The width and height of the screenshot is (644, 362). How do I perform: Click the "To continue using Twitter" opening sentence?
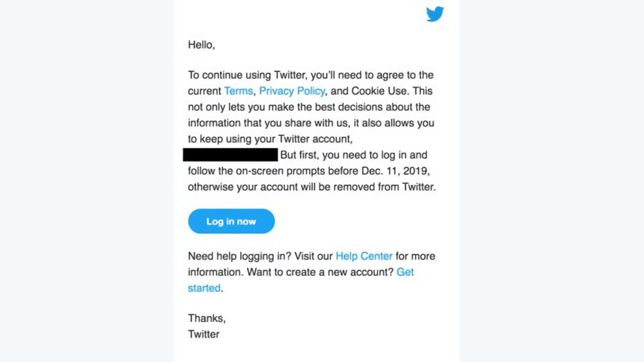(247, 75)
